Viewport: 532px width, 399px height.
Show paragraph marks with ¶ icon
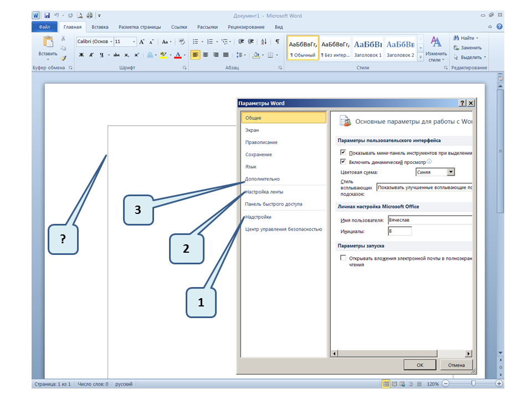point(277,42)
